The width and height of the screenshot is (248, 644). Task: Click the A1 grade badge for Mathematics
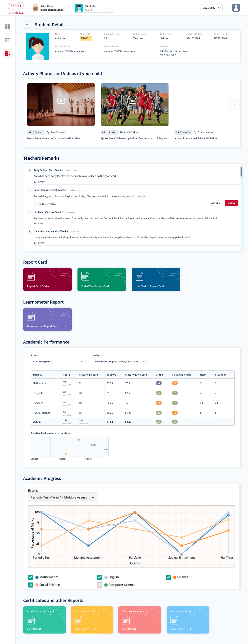pyautogui.click(x=159, y=383)
